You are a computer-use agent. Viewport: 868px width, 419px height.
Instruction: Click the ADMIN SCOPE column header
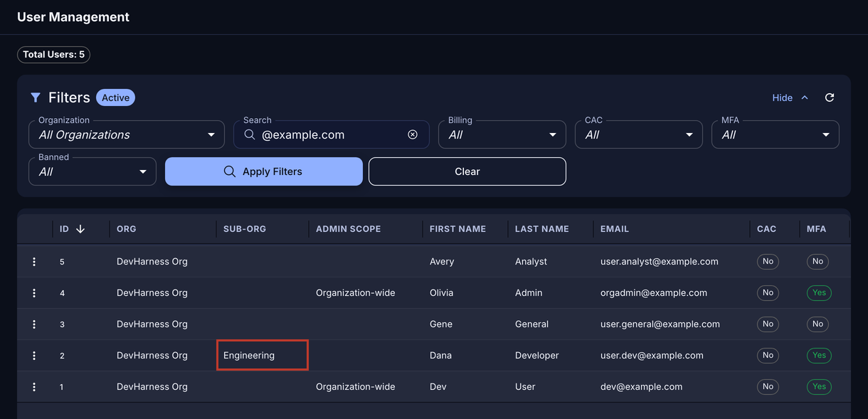click(349, 229)
